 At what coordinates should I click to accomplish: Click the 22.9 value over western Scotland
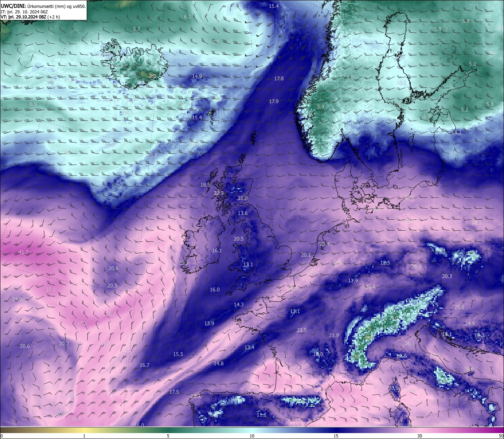point(219,193)
